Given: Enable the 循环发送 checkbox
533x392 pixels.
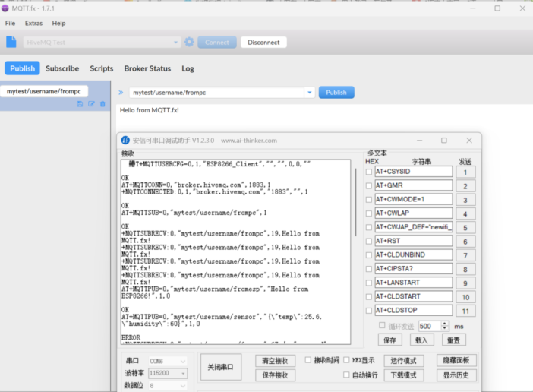Looking at the screenshot, I should pyautogui.click(x=382, y=326).
